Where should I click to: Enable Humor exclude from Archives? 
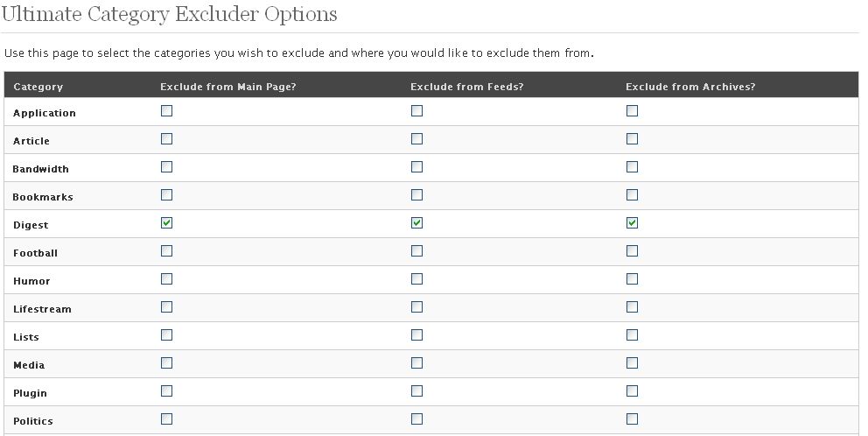(x=632, y=279)
